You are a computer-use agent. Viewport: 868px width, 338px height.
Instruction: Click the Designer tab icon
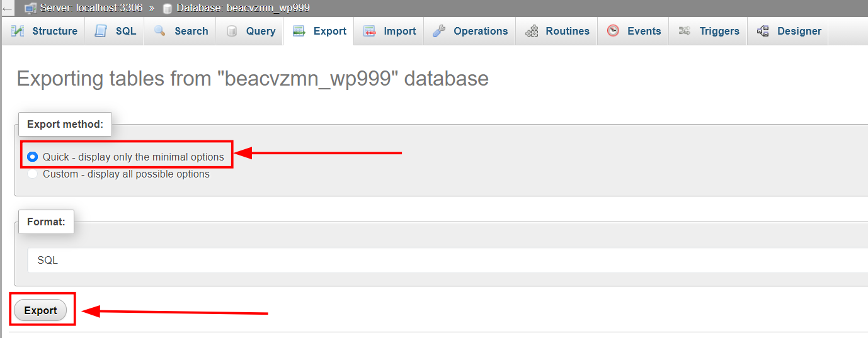pos(763,31)
